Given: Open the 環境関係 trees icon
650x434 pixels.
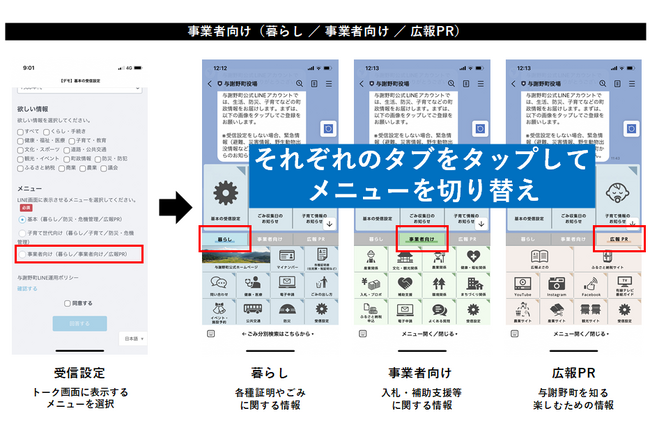Looking at the screenshot, I should click(x=439, y=284).
